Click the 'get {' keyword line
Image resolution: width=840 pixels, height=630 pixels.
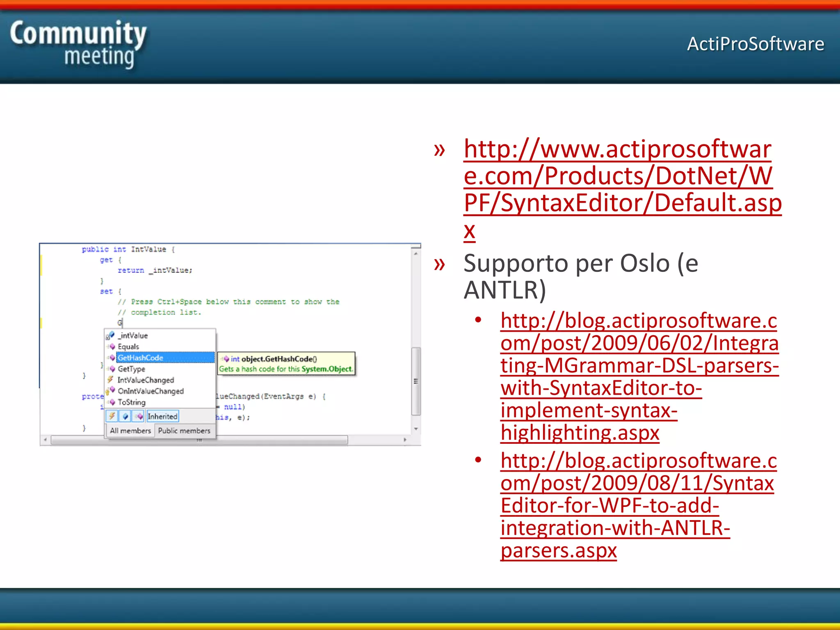click(111, 260)
